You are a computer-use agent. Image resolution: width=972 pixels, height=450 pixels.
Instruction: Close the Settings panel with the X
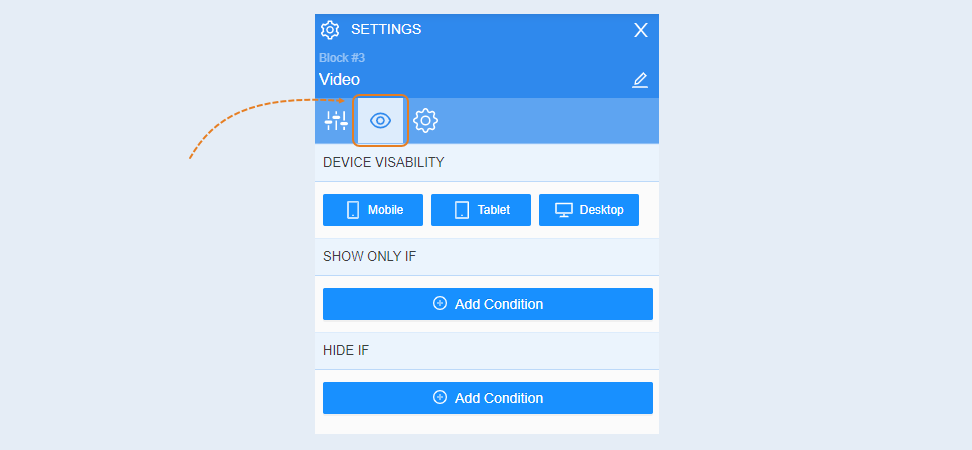[640, 30]
